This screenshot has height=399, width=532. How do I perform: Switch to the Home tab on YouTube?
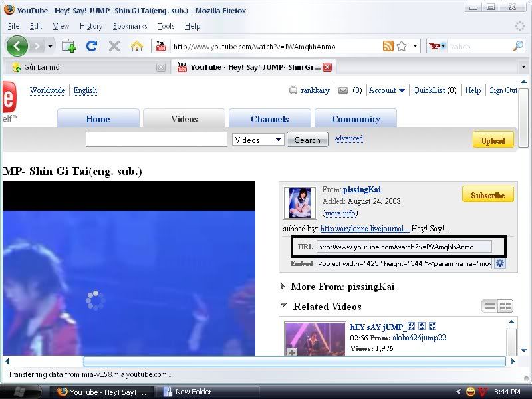(x=98, y=119)
